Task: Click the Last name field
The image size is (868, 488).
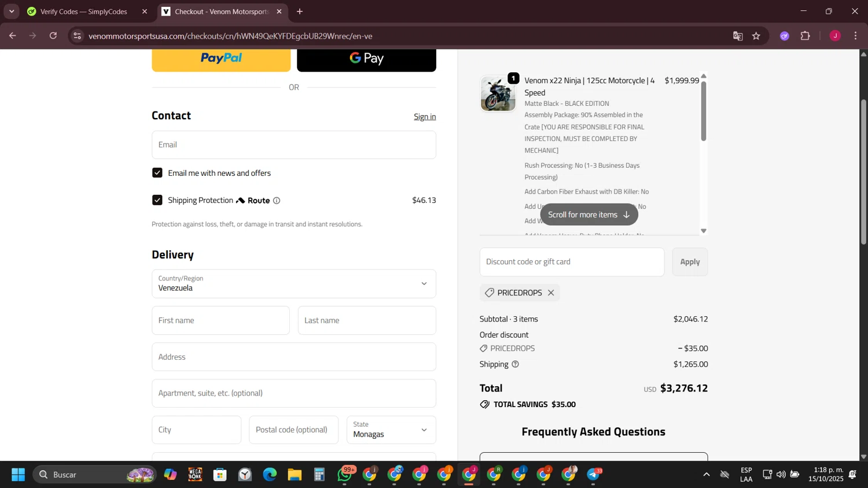Action: (367, 320)
